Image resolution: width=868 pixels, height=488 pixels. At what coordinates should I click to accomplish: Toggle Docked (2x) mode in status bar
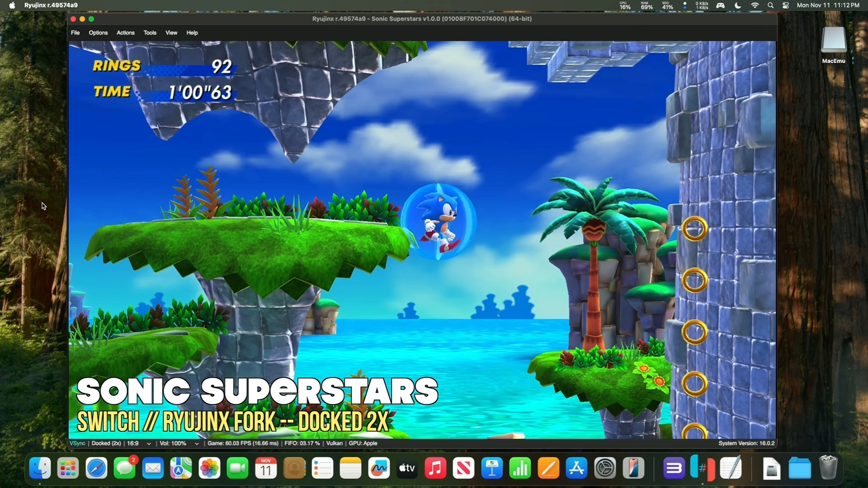106,443
